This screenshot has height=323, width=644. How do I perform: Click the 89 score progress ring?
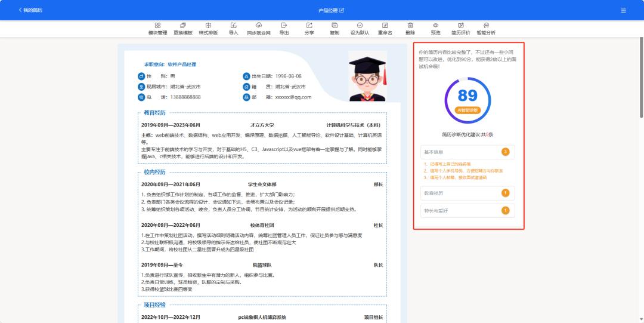click(x=467, y=96)
